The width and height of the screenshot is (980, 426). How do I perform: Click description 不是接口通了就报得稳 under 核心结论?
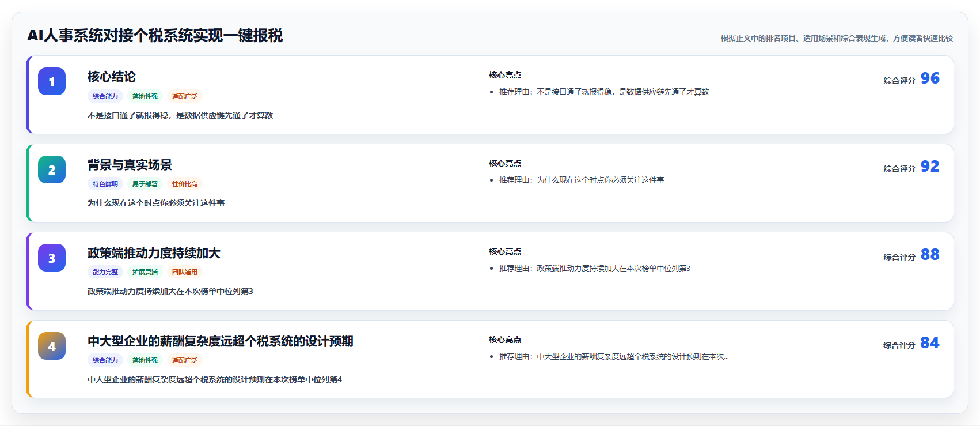tap(180, 115)
